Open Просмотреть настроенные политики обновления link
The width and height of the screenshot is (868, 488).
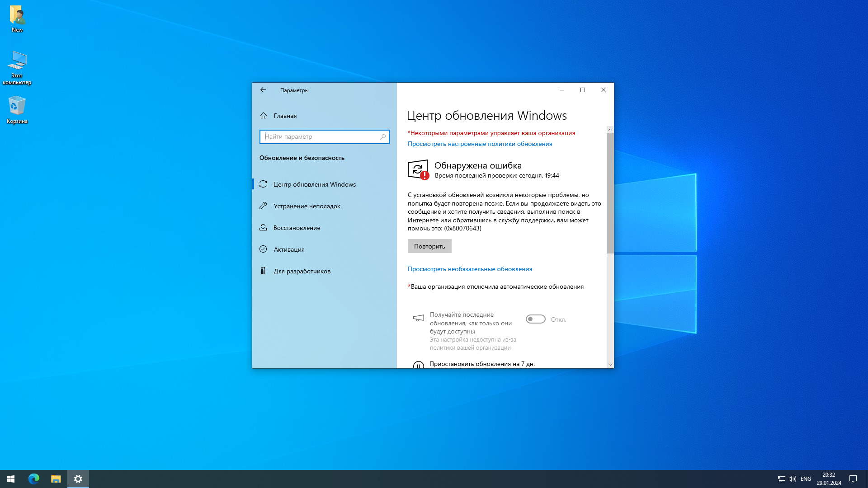pyautogui.click(x=480, y=144)
